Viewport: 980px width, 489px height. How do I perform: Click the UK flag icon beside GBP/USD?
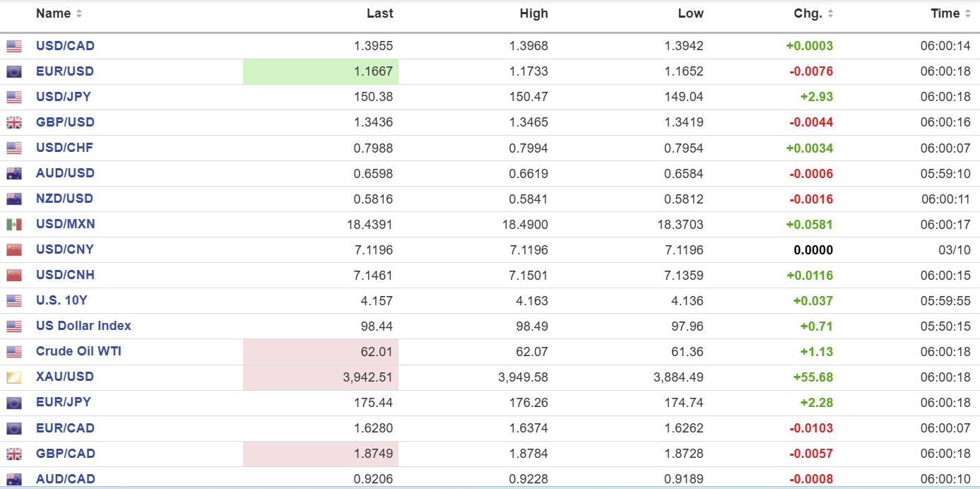click(x=13, y=122)
